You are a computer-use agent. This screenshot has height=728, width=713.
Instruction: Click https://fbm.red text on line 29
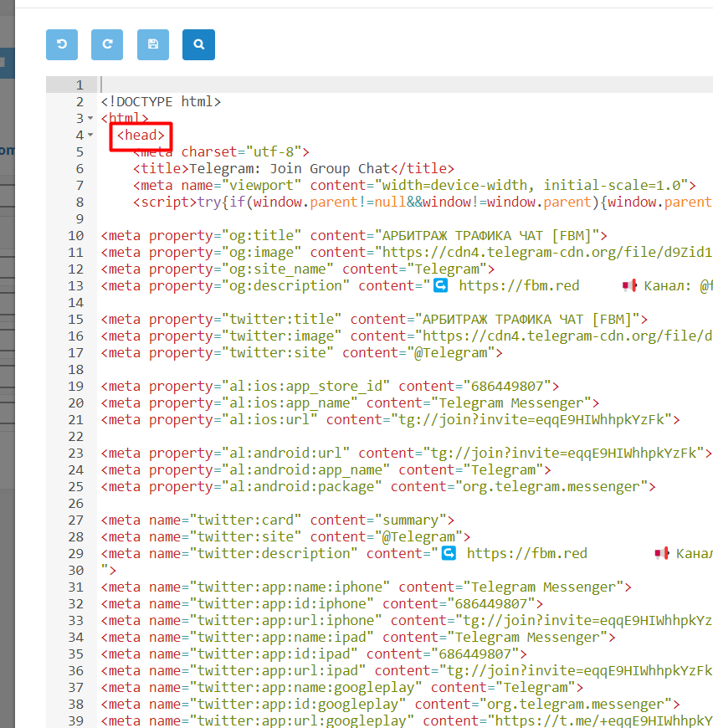527,553
